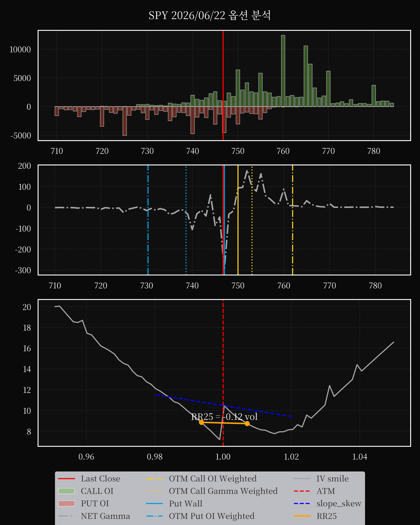Click the "OTM Call OI Weighted" legend label
This screenshot has height=525, width=420.
213,479
